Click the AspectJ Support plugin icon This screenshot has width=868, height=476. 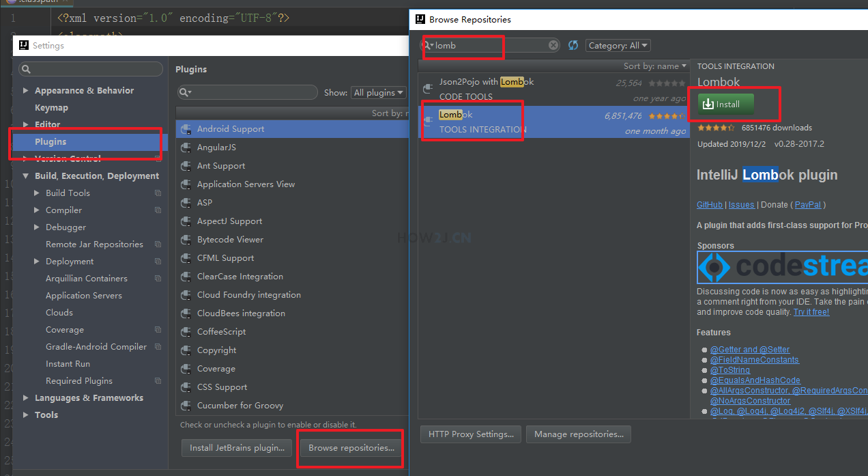186,221
